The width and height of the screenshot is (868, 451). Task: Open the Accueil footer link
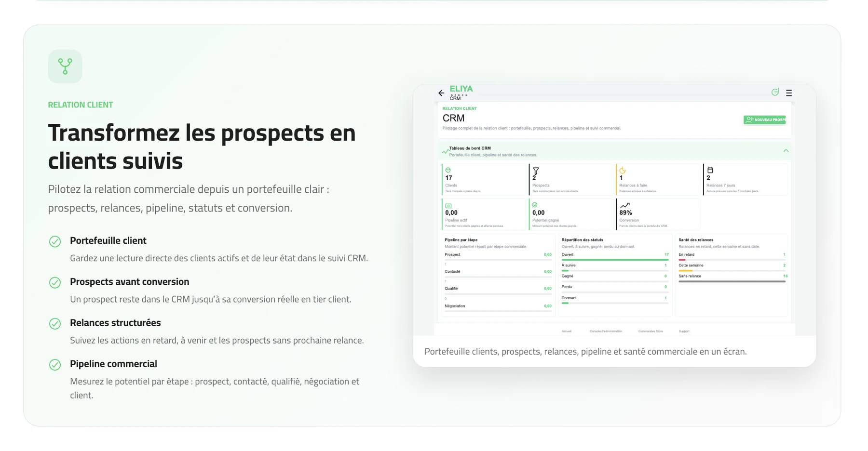coord(567,331)
